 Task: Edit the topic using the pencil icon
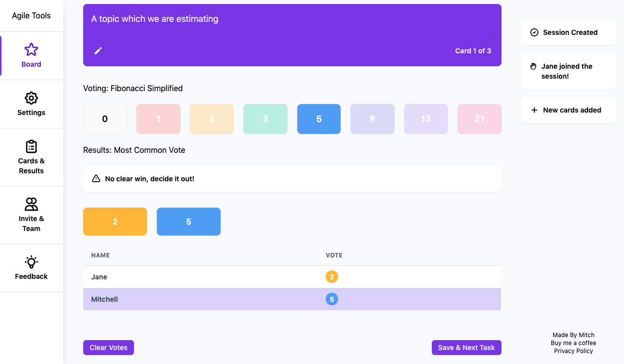coord(98,51)
